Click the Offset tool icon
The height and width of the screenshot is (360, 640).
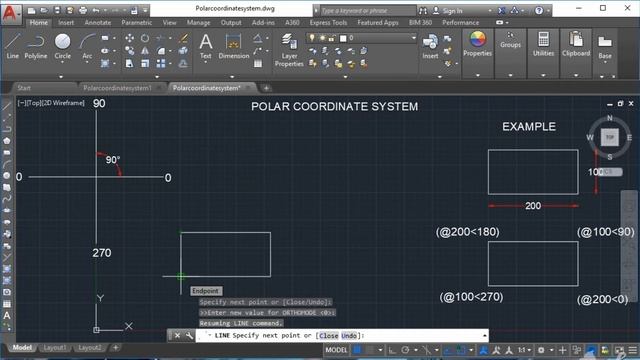183,63
